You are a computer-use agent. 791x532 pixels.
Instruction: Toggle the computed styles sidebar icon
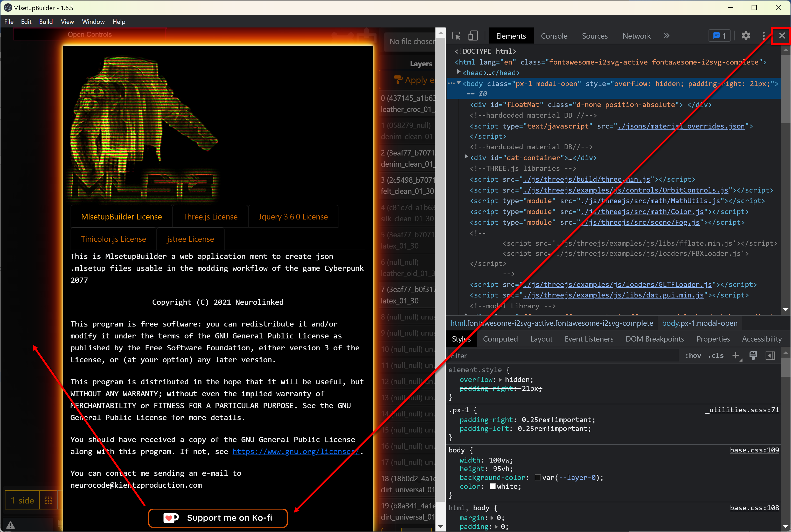770,355
